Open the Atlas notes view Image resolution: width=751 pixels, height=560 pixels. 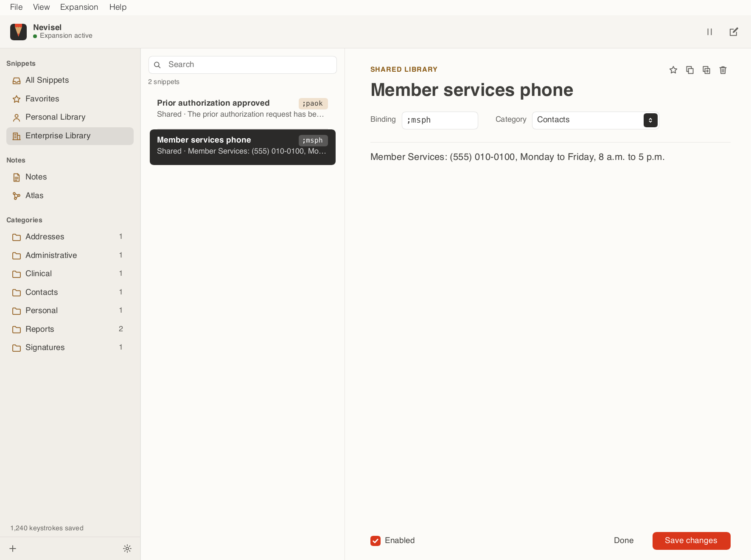pyautogui.click(x=70, y=196)
